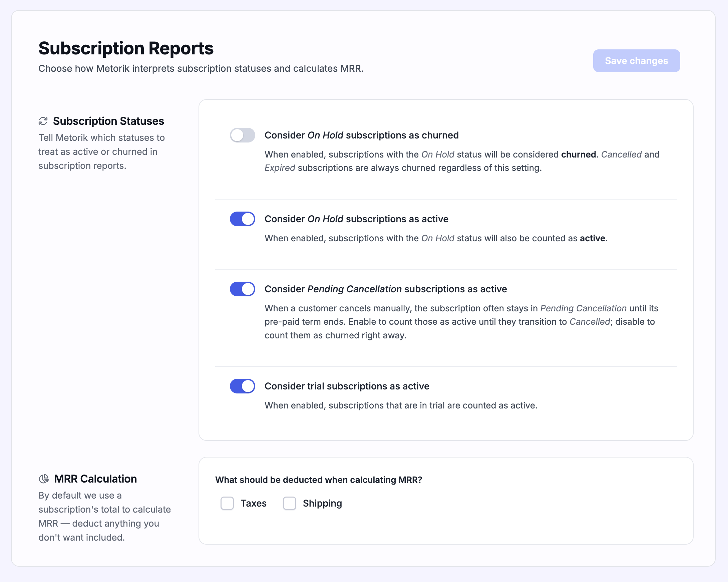Click 'Consider Pending Cancellation subscriptions as active' label
The width and height of the screenshot is (728, 582).
(x=386, y=289)
